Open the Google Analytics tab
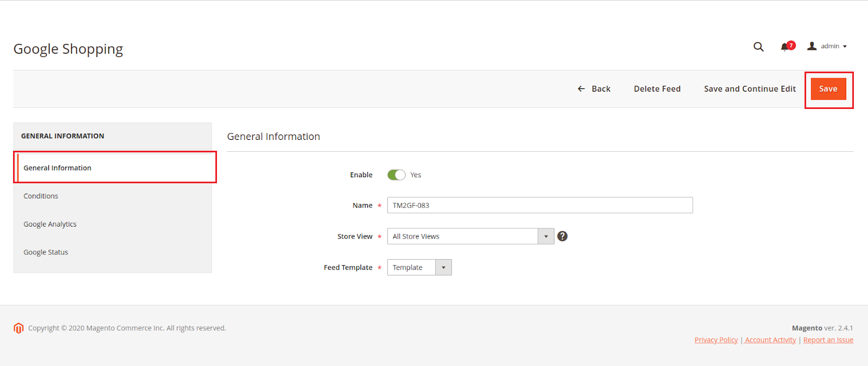Viewport: 868px width, 366px height. [50, 224]
